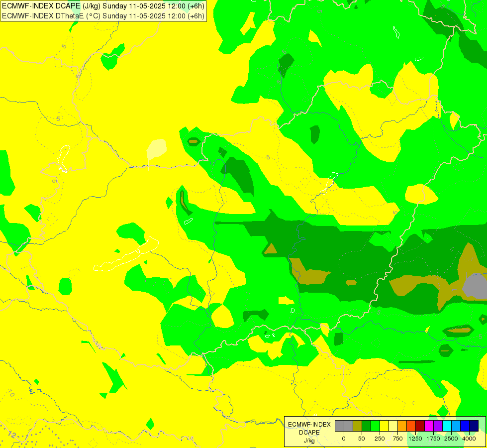Image resolution: width=487 pixels, height=448 pixels.
Task: Click the red-orange legend swatch
Action: pos(411,426)
